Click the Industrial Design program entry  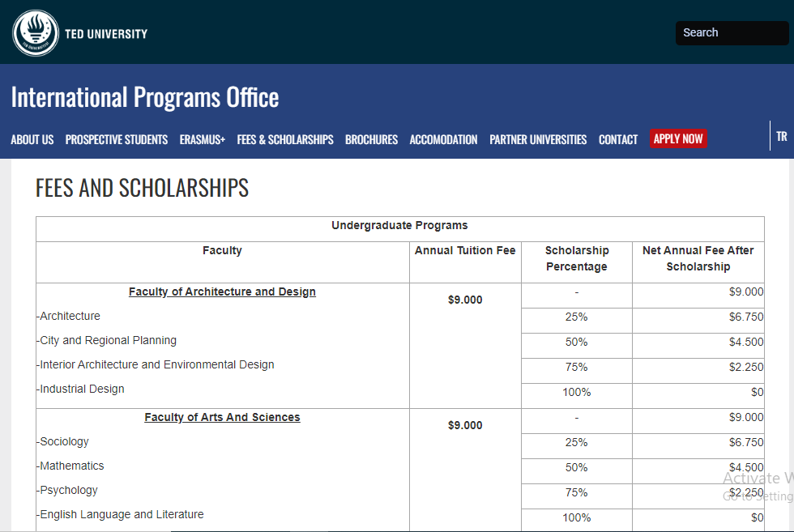tap(80, 389)
